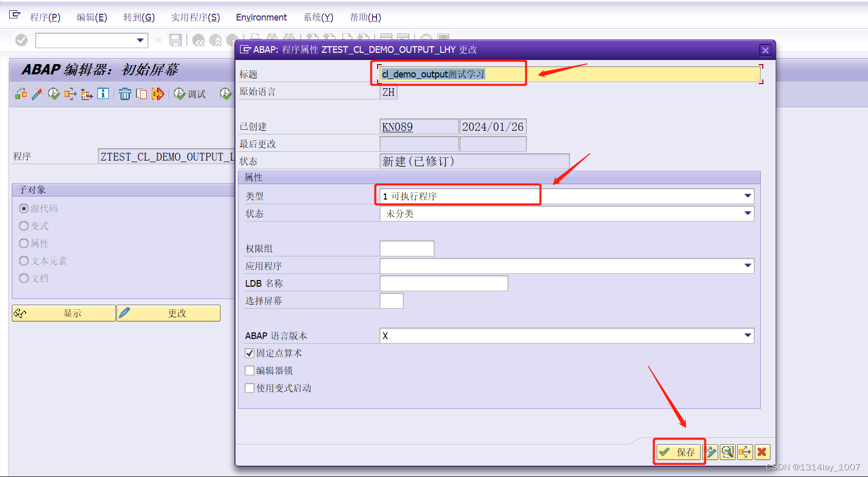The height and width of the screenshot is (477, 868).
Task: Expand the command field dropdown arrow
Action: tap(139, 40)
